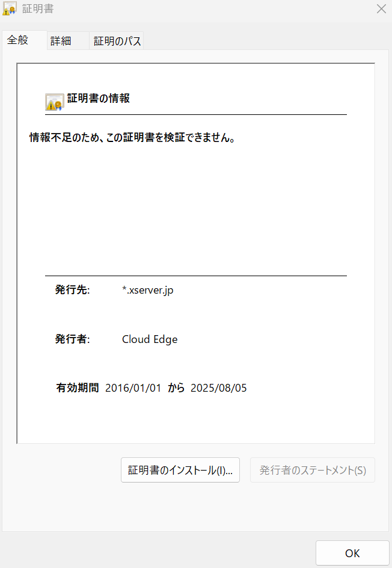
Task: Click the 証明書 window title text
Action: click(38, 8)
